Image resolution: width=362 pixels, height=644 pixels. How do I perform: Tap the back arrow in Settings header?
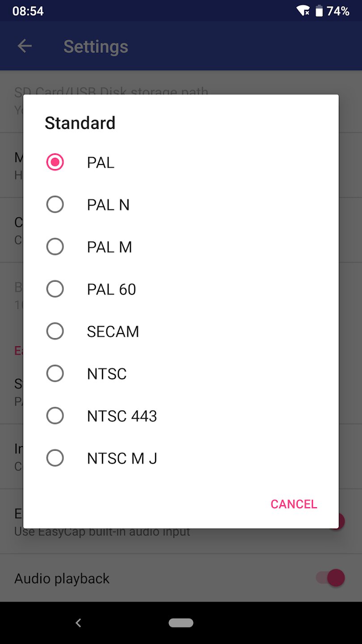(x=25, y=46)
